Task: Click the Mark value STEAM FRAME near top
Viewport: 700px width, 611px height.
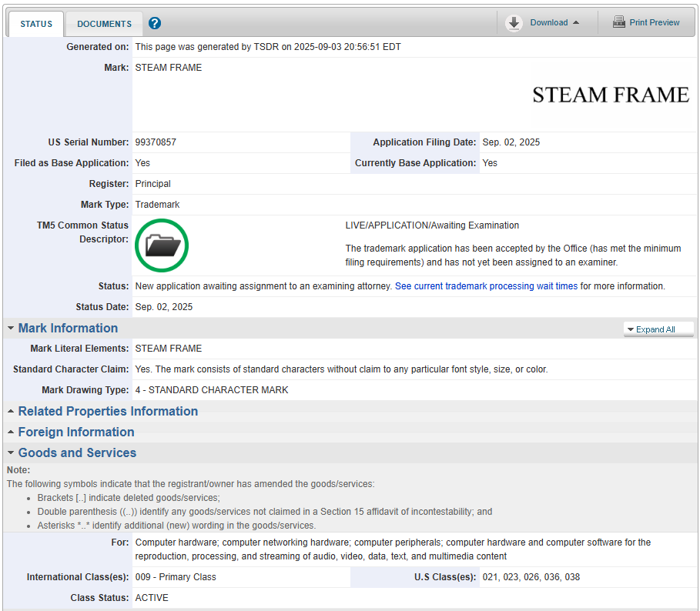Action: (169, 68)
